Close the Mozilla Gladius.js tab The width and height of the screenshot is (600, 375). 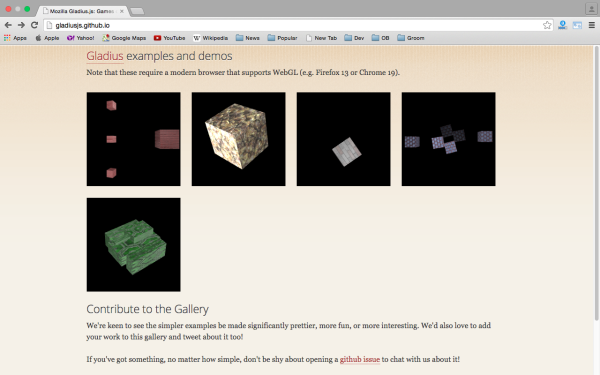122,11
